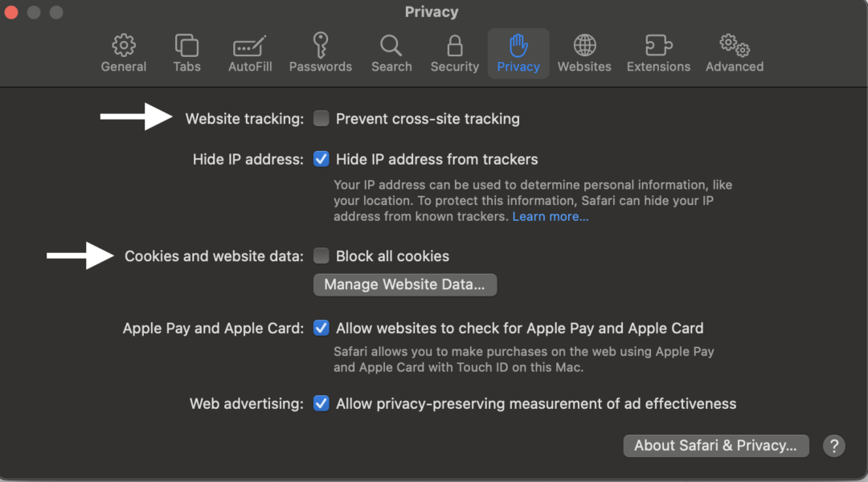Screen dimensions: 868x482
Task: Enable Block all cookies
Action: pyautogui.click(x=321, y=255)
